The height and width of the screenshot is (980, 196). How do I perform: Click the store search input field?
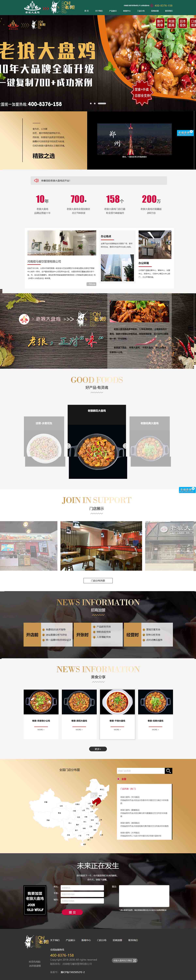(141, 770)
